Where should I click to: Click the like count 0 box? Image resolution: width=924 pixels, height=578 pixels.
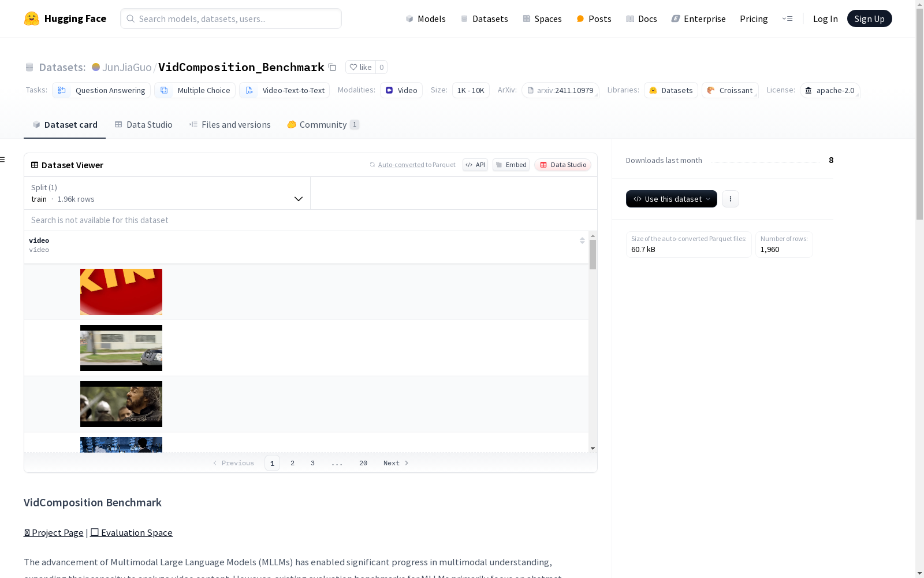pyautogui.click(x=381, y=67)
